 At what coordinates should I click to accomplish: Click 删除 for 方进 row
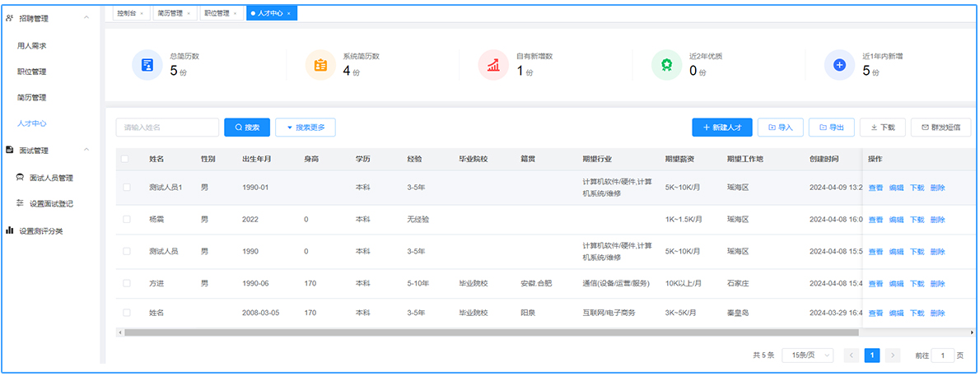pyautogui.click(x=937, y=284)
